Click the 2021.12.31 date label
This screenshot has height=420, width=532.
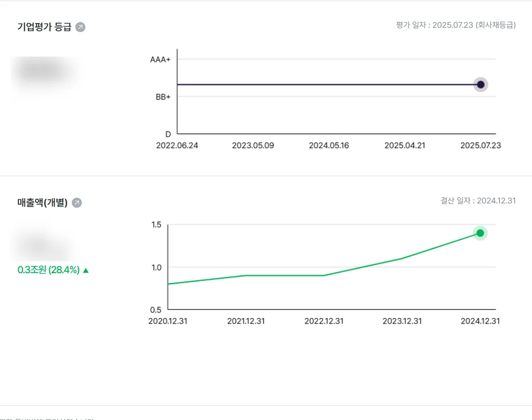[x=246, y=321]
